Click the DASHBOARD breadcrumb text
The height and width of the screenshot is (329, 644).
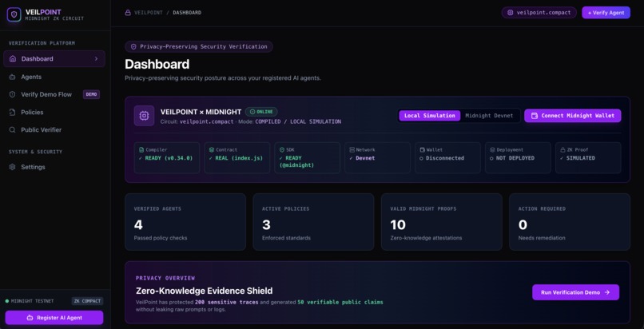(187, 13)
